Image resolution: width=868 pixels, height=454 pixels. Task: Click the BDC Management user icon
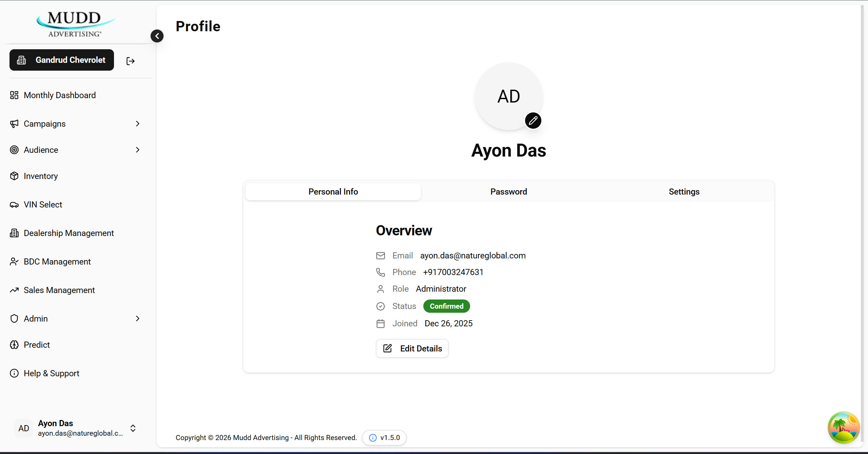point(14,261)
